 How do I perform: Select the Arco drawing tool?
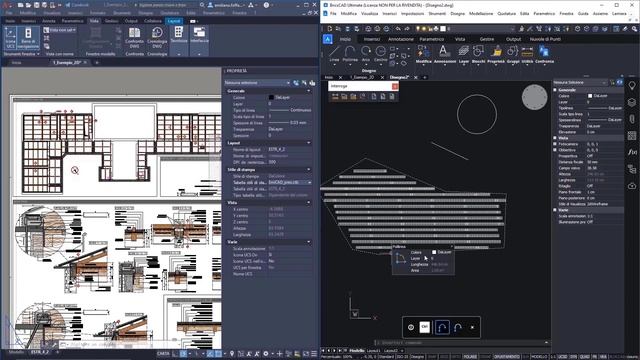(366, 54)
